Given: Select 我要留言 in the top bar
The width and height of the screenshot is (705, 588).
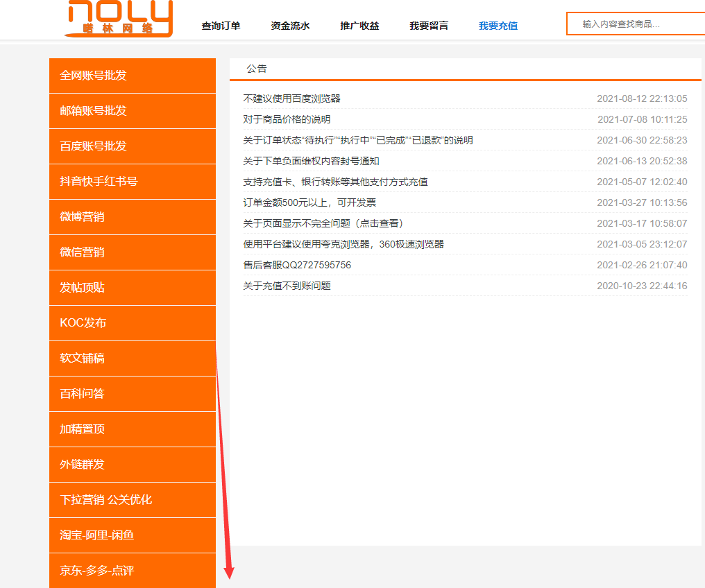Looking at the screenshot, I should coord(429,26).
